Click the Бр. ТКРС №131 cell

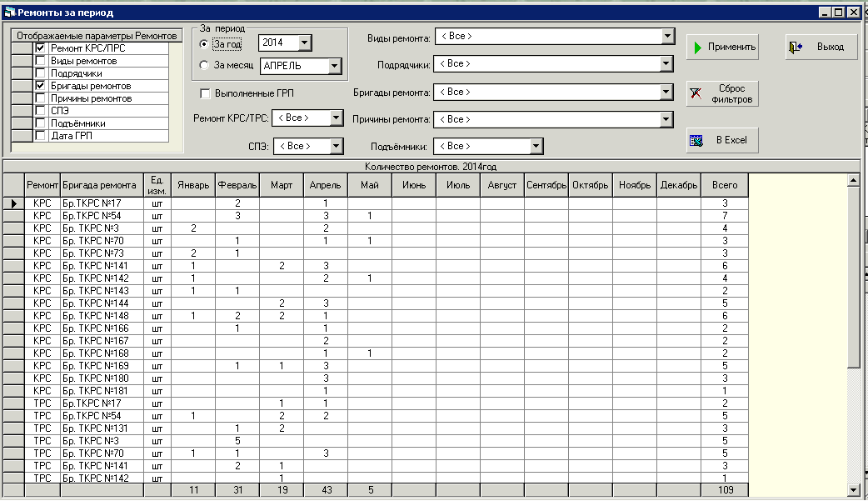(x=102, y=428)
